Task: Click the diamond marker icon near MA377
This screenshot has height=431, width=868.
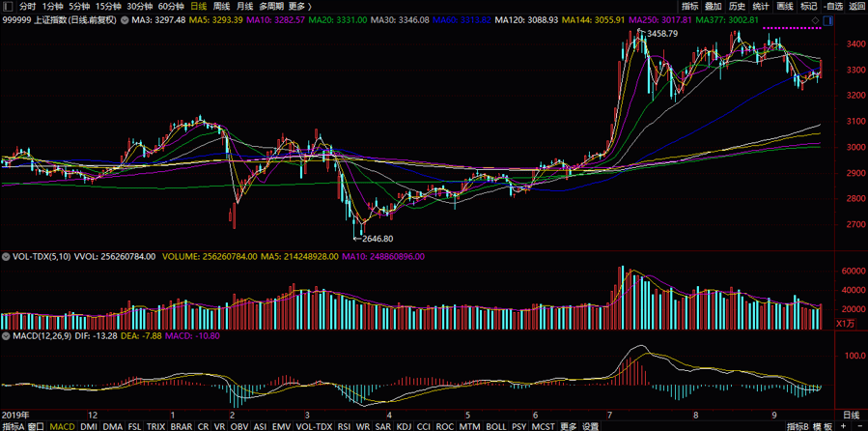Action: tap(816, 19)
